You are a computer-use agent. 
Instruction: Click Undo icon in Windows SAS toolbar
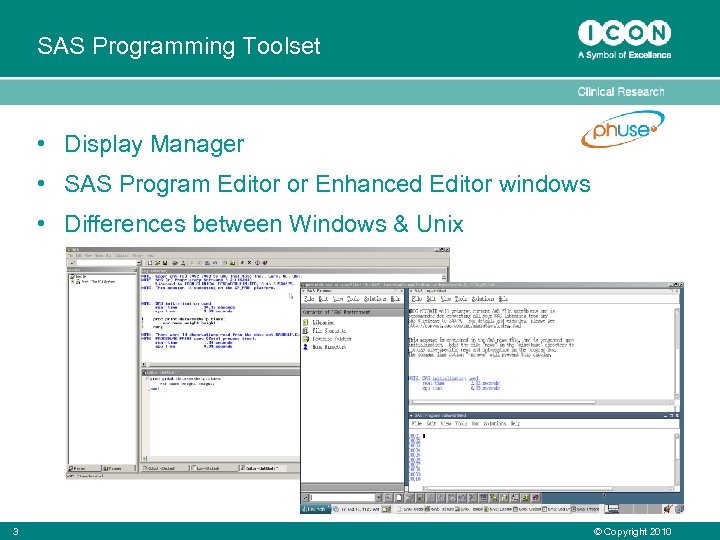coord(215,263)
